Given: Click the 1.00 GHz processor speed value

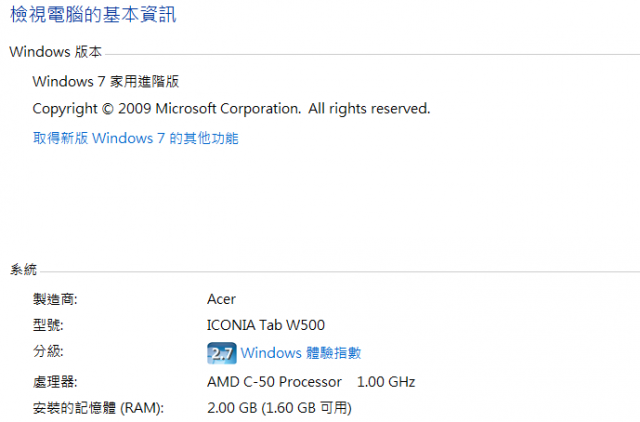Looking at the screenshot, I should [386, 382].
